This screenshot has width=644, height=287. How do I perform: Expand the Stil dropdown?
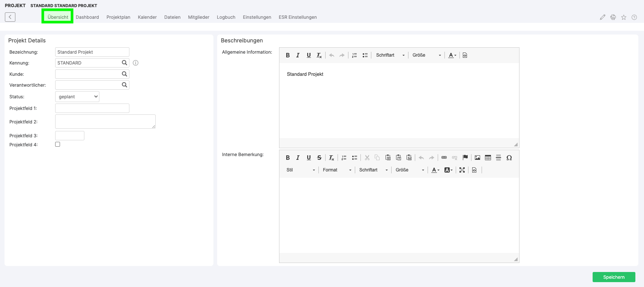tap(301, 170)
